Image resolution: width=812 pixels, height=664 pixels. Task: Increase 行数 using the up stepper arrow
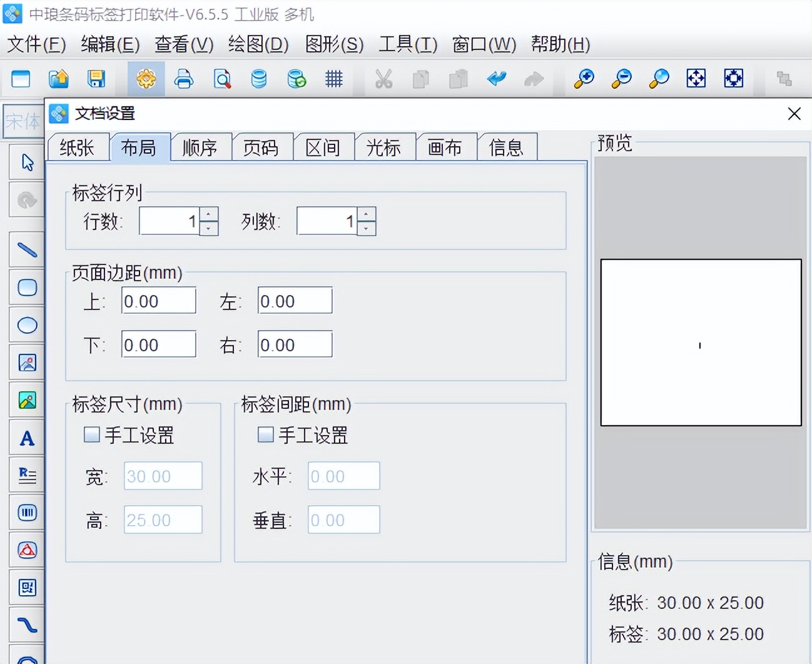pos(210,214)
